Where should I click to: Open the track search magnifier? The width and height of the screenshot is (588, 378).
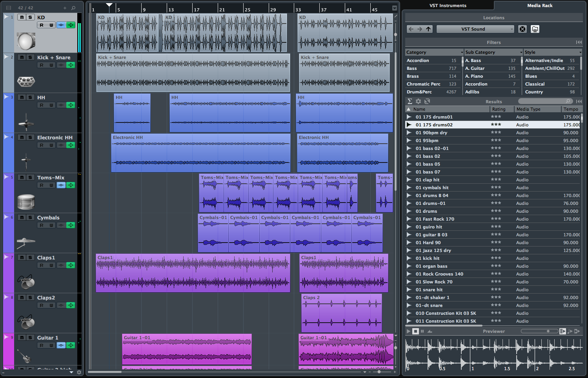[73, 8]
